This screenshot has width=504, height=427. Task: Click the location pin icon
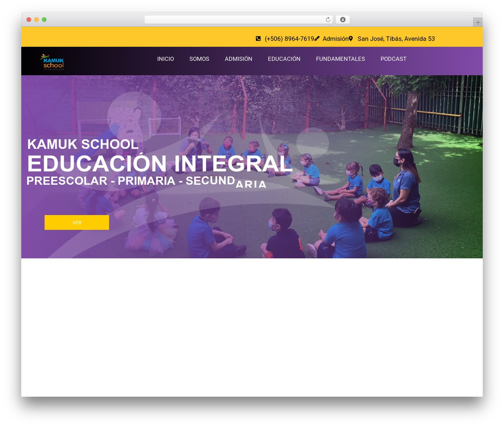351,39
